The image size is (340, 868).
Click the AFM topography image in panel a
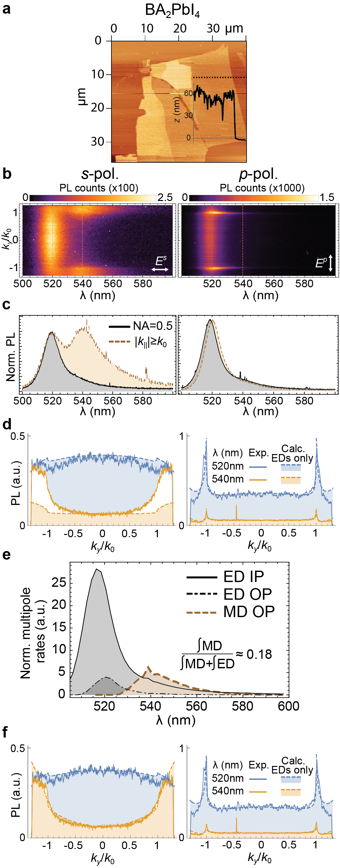[179, 101]
